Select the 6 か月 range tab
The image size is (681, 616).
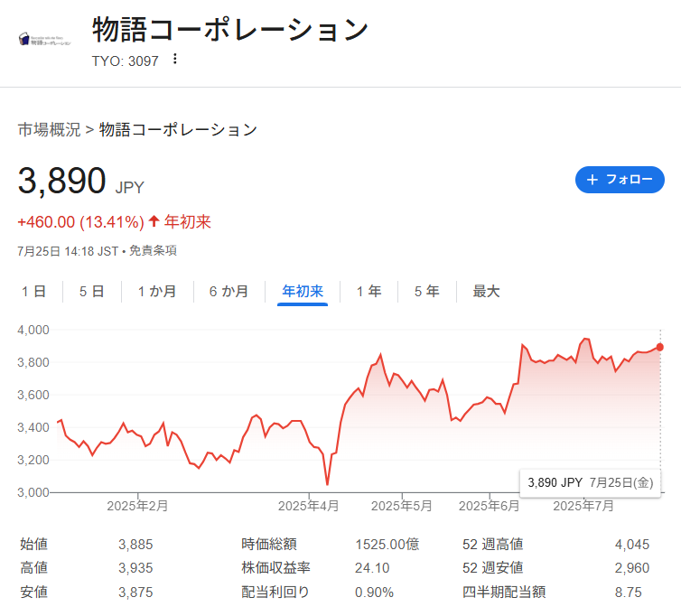229,291
